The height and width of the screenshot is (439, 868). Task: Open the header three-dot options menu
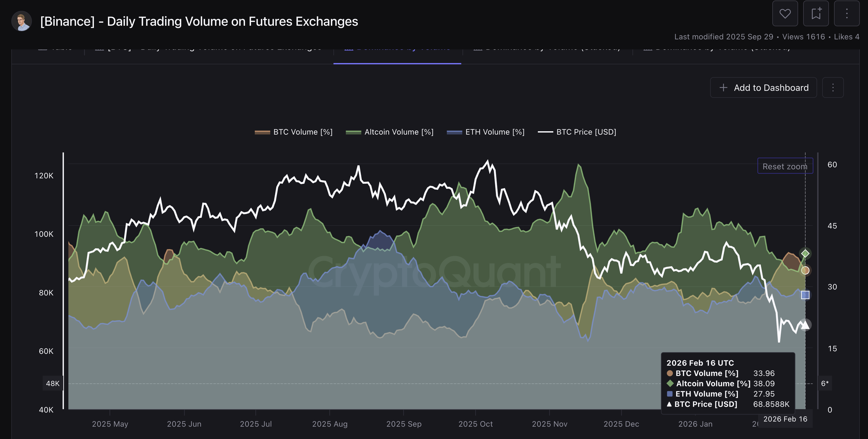tap(846, 14)
